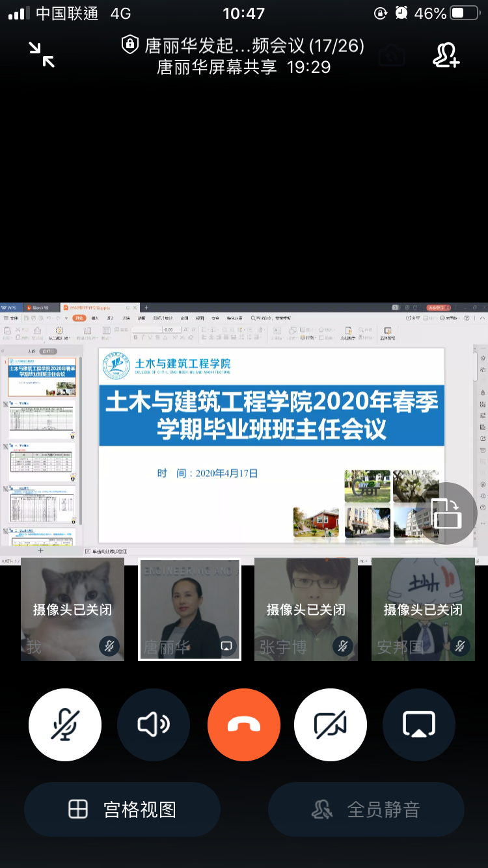
Task: Tap the 全员静音 mute all button
Action: pos(366,809)
